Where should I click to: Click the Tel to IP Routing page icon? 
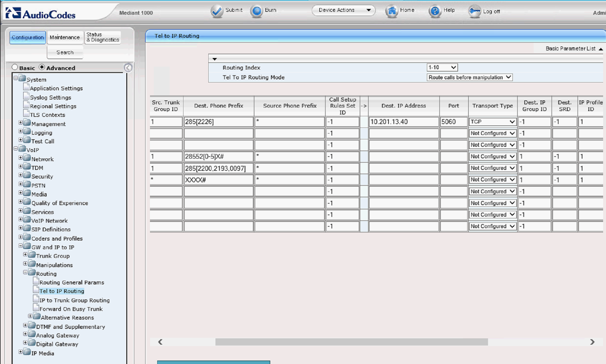click(x=36, y=290)
